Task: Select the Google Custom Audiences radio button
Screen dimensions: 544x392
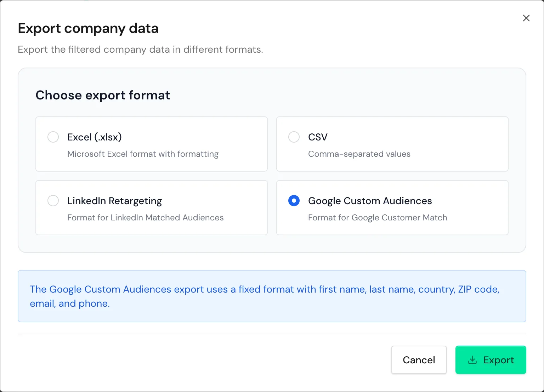Action: [294, 201]
